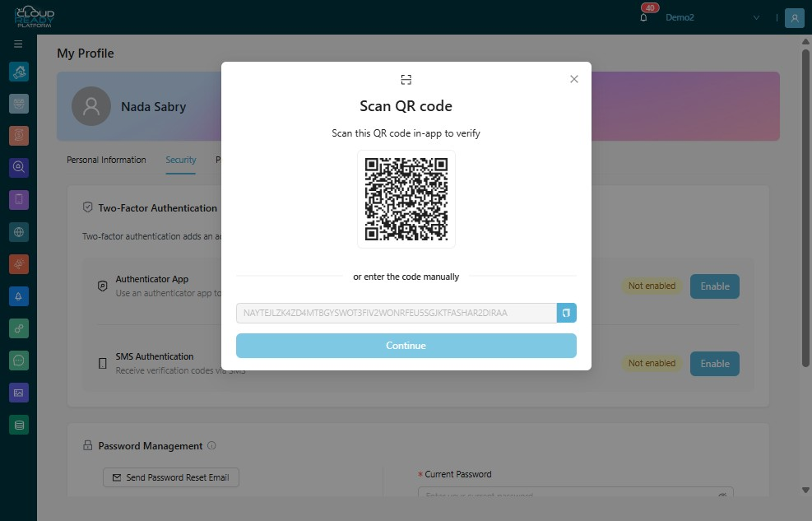Open the red megaphone sidebar icon
812x521 pixels.
[x=19, y=264]
